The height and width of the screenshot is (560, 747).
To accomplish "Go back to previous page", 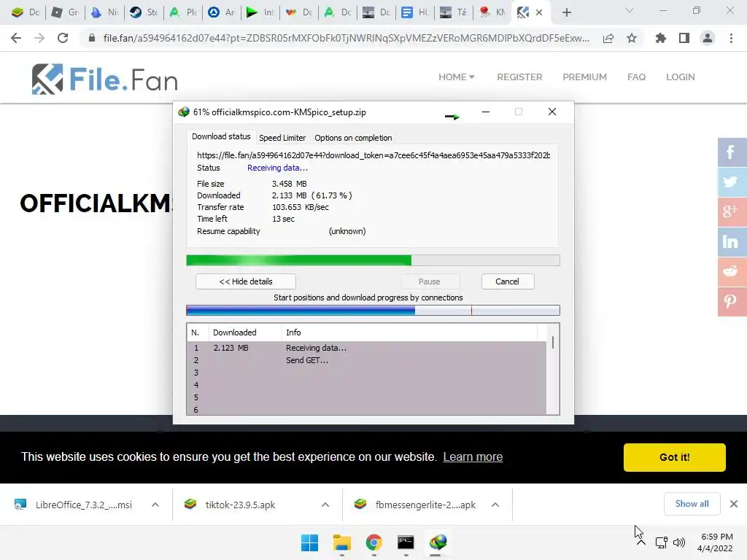I will [x=16, y=38].
